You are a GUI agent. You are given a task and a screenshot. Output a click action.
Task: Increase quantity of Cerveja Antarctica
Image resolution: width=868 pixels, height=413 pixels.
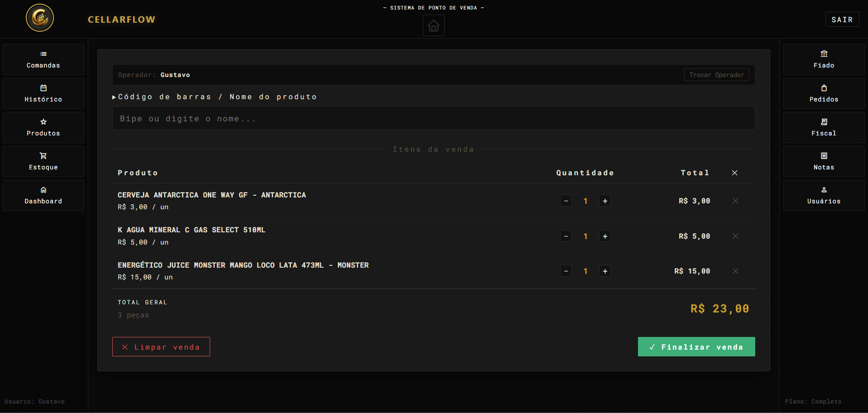click(605, 201)
